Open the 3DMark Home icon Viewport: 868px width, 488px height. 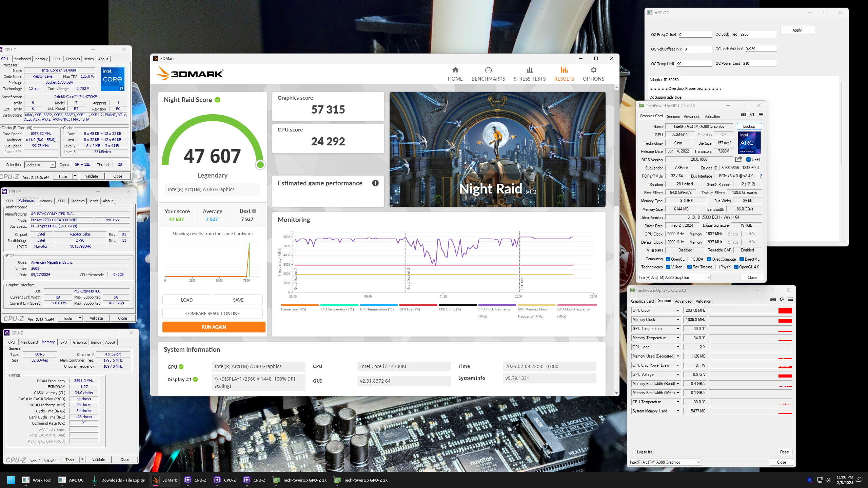coord(455,70)
